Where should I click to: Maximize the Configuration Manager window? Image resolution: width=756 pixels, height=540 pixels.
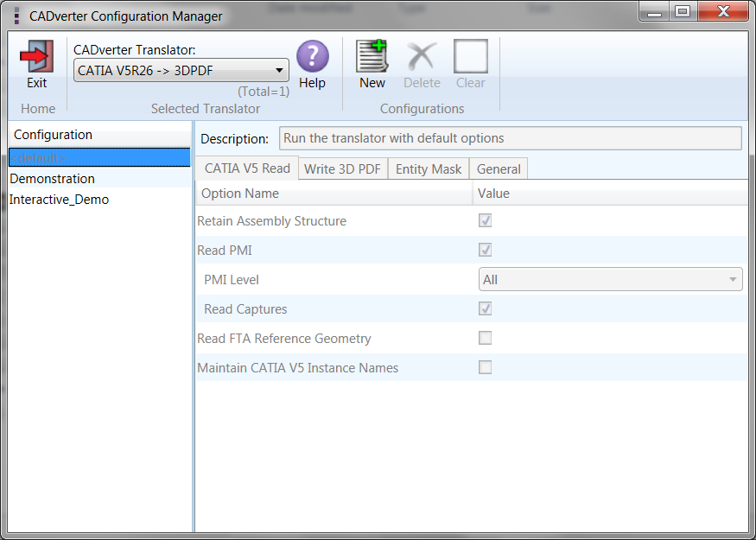click(683, 11)
